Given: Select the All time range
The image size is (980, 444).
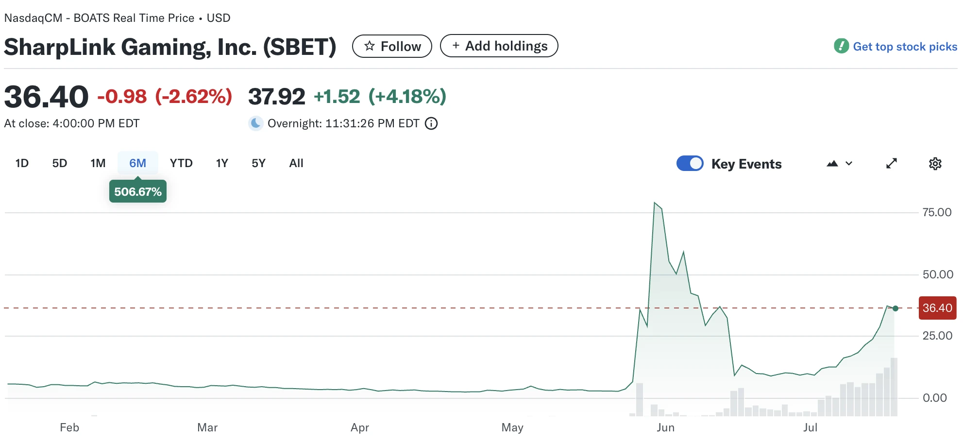Looking at the screenshot, I should 296,163.
